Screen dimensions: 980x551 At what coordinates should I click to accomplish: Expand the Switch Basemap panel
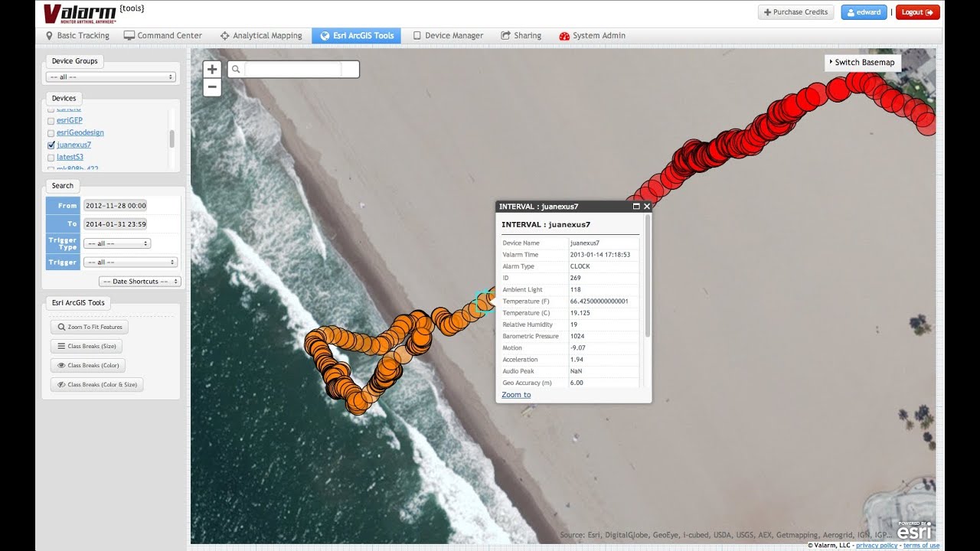[862, 62]
